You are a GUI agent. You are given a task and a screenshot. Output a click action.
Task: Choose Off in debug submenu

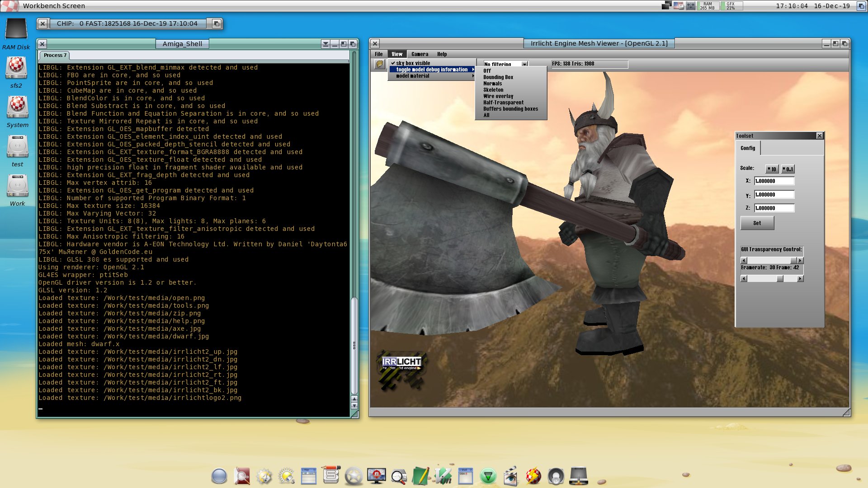[511, 71]
